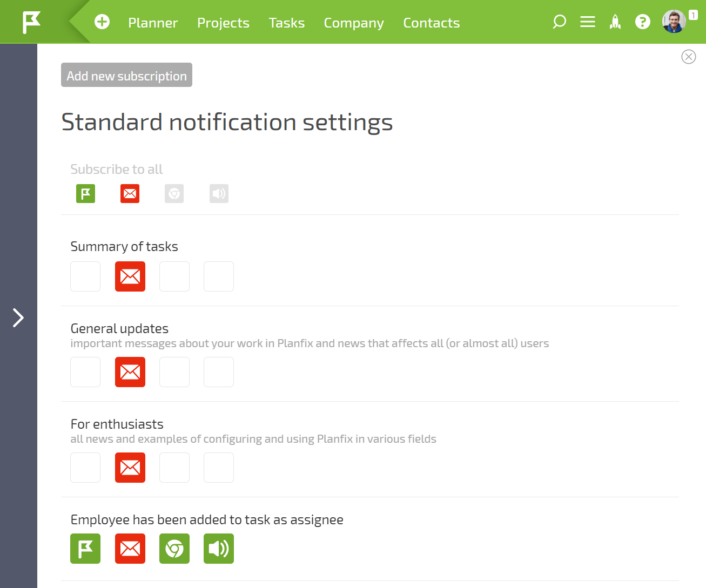Open the search magnifier icon
Viewport: 706px width, 588px height.
(x=559, y=22)
